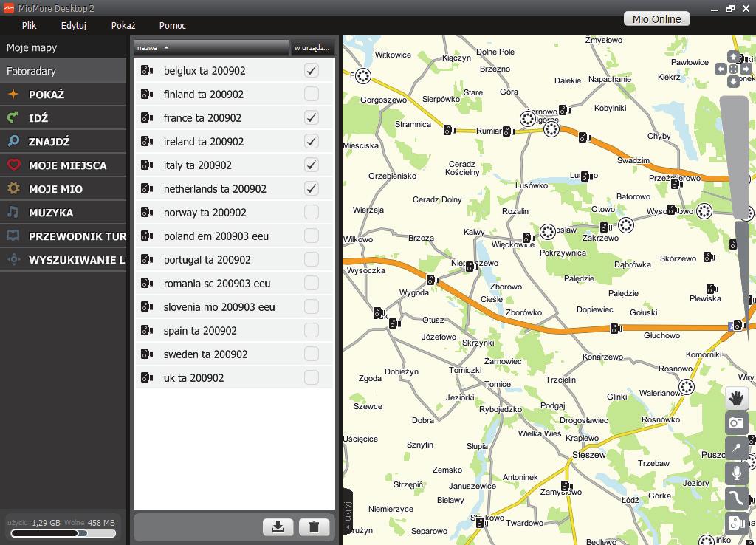The height and width of the screenshot is (545, 756).
Task: Pan the map down with arrow
Action: [x=733, y=81]
